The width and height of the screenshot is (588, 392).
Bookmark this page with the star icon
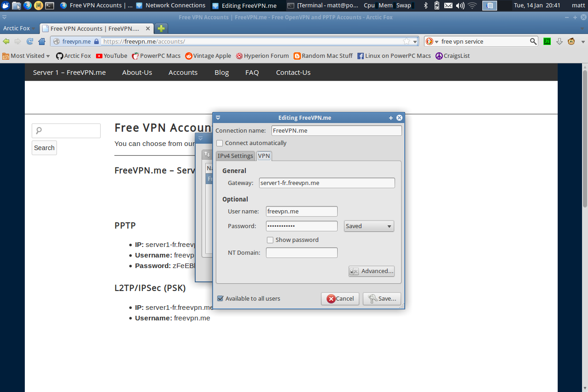[407, 41]
